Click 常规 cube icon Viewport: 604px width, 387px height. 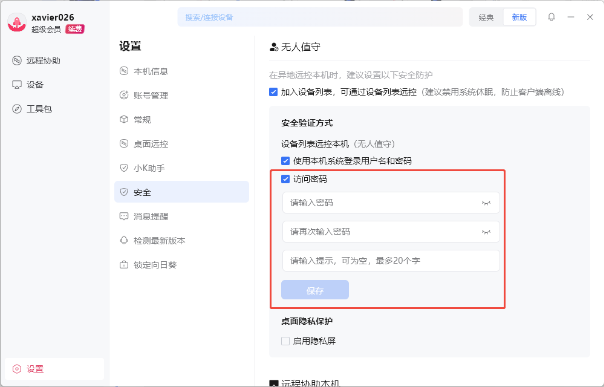click(124, 119)
